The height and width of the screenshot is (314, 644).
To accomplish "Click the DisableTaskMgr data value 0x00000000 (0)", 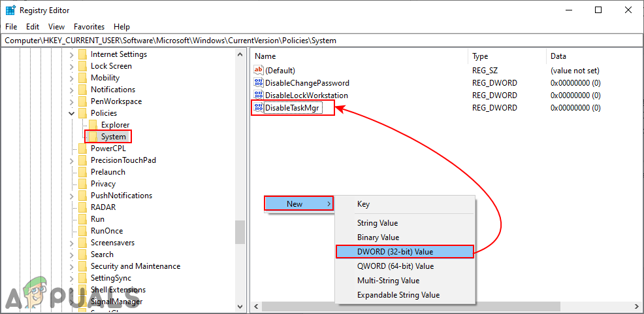I will (x=575, y=108).
